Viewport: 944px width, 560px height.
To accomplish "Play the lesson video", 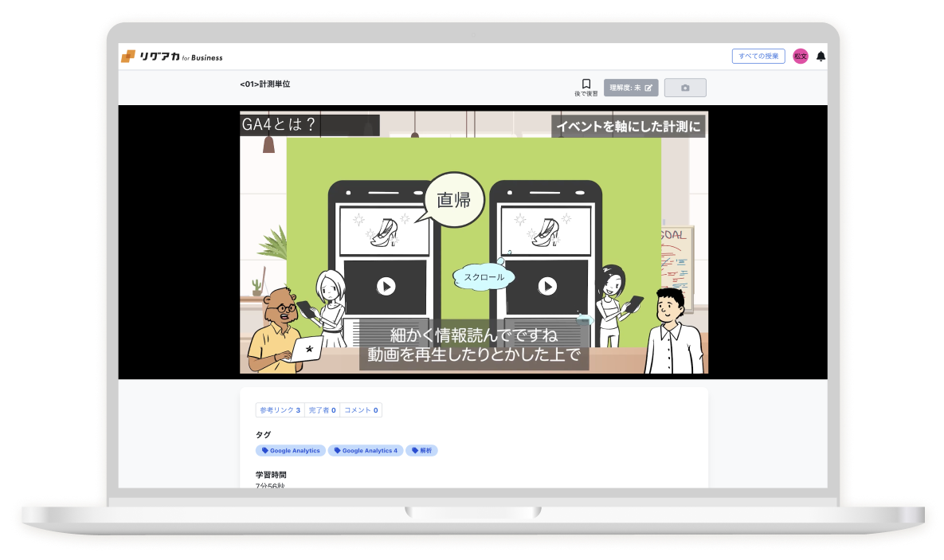I will point(474,242).
